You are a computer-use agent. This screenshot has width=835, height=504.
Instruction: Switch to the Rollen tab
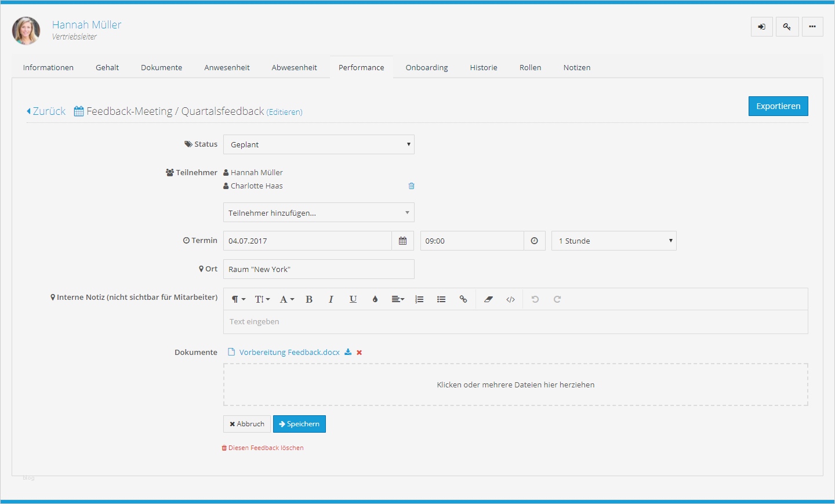[531, 67]
